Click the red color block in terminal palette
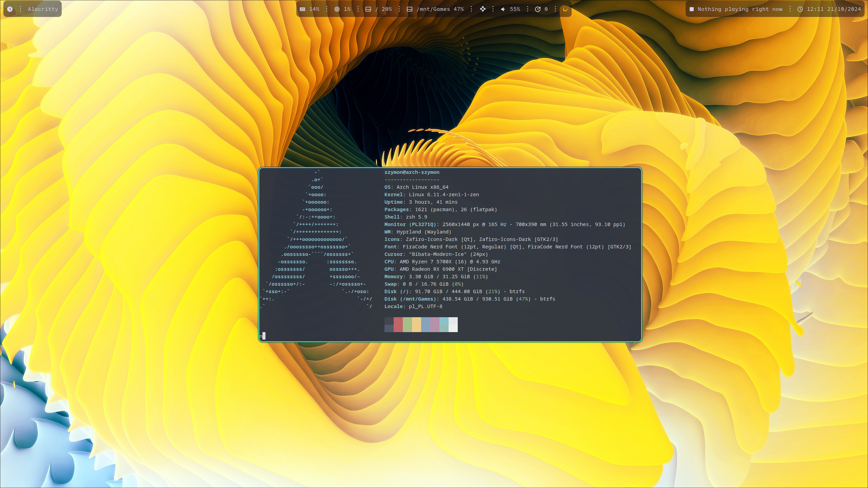 (x=398, y=325)
